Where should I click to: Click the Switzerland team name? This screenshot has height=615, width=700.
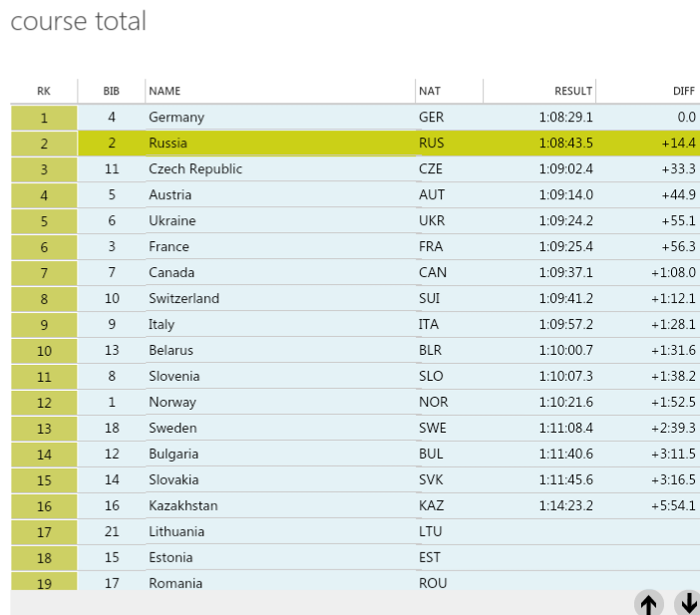[x=183, y=299]
